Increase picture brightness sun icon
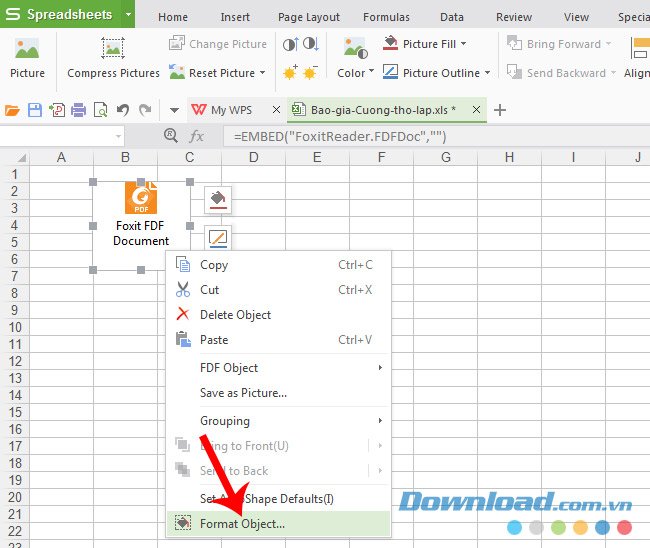This screenshot has width=650, height=548. point(291,73)
